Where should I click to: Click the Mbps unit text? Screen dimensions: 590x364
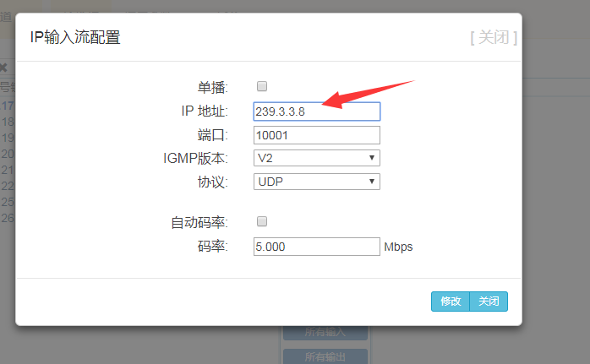click(x=398, y=247)
